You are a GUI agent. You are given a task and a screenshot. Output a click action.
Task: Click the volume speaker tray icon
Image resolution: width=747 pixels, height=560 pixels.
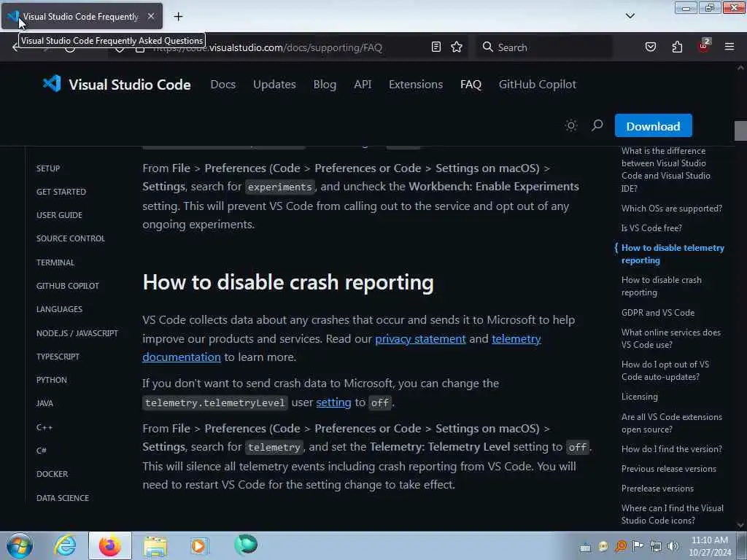point(673,546)
